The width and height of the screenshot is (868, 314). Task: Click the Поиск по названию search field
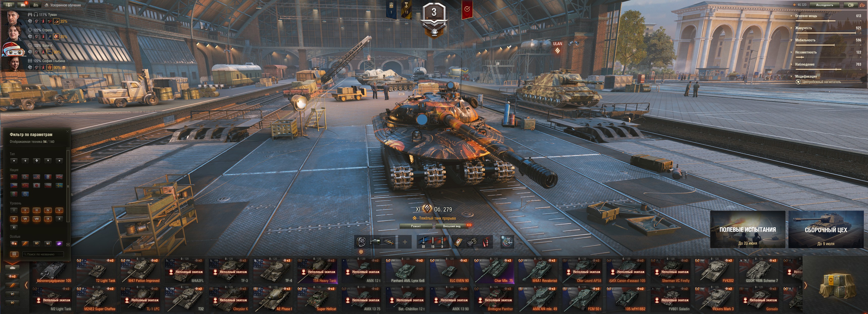point(43,254)
